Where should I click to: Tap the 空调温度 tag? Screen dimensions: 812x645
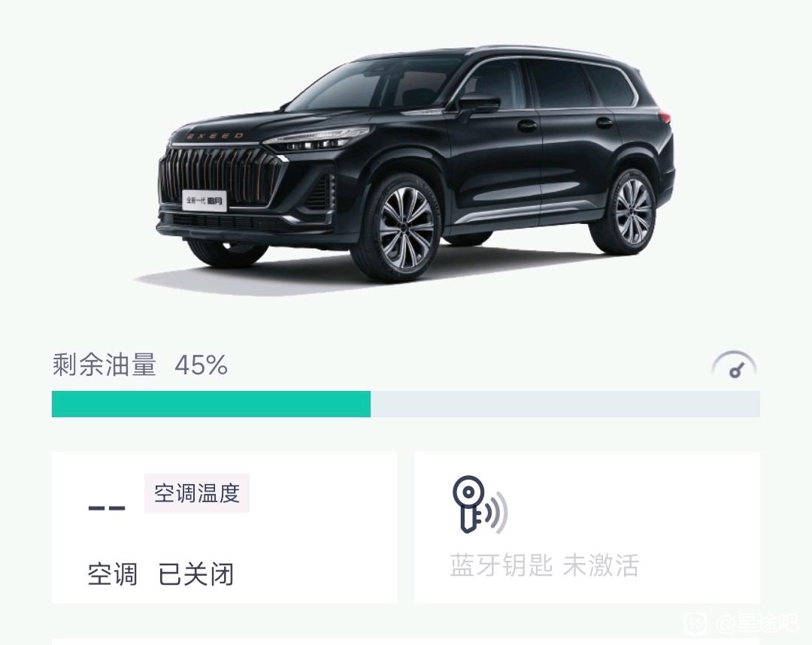(197, 493)
